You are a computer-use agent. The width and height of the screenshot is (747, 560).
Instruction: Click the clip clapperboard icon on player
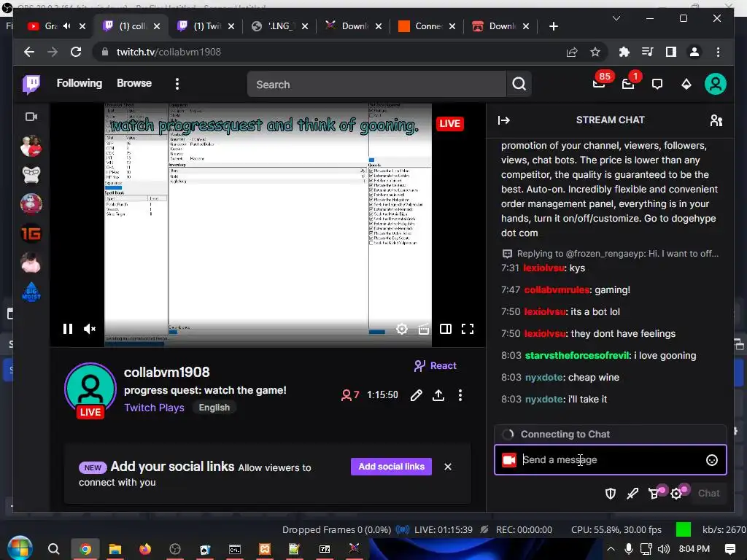pyautogui.click(x=424, y=329)
